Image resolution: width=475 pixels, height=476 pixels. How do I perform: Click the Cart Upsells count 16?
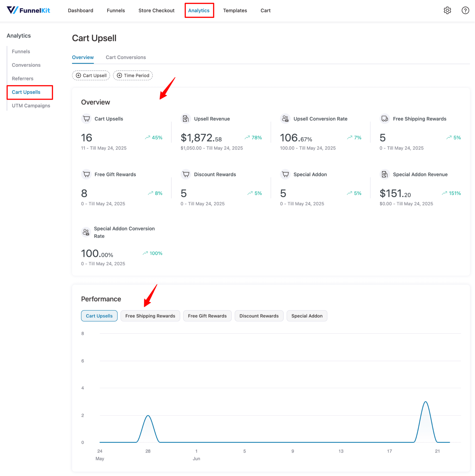(86, 138)
